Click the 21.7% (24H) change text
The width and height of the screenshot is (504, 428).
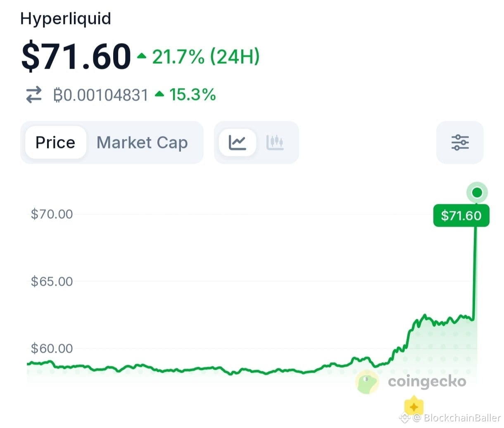[206, 56]
